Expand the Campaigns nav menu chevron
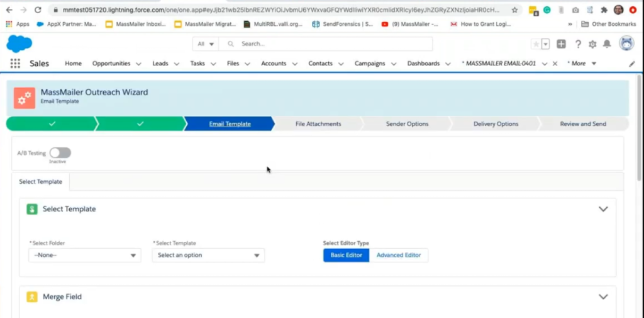644x318 pixels. click(394, 64)
